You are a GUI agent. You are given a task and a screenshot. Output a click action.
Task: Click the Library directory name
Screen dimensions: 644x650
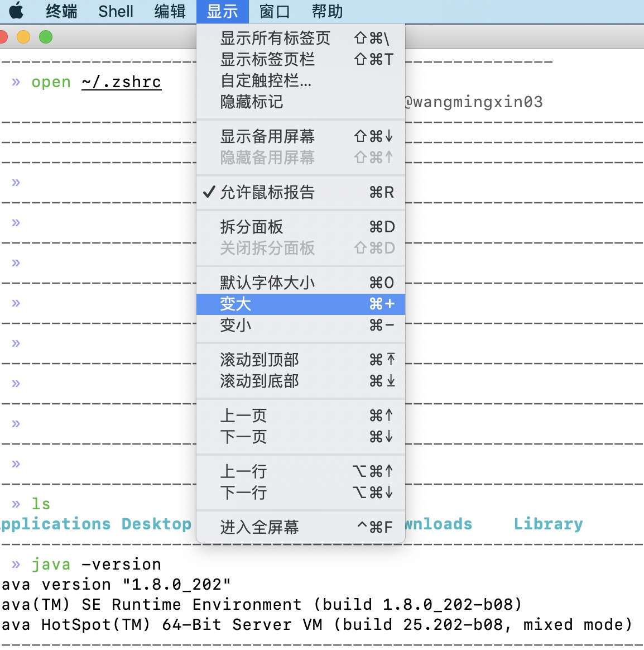[x=548, y=524]
